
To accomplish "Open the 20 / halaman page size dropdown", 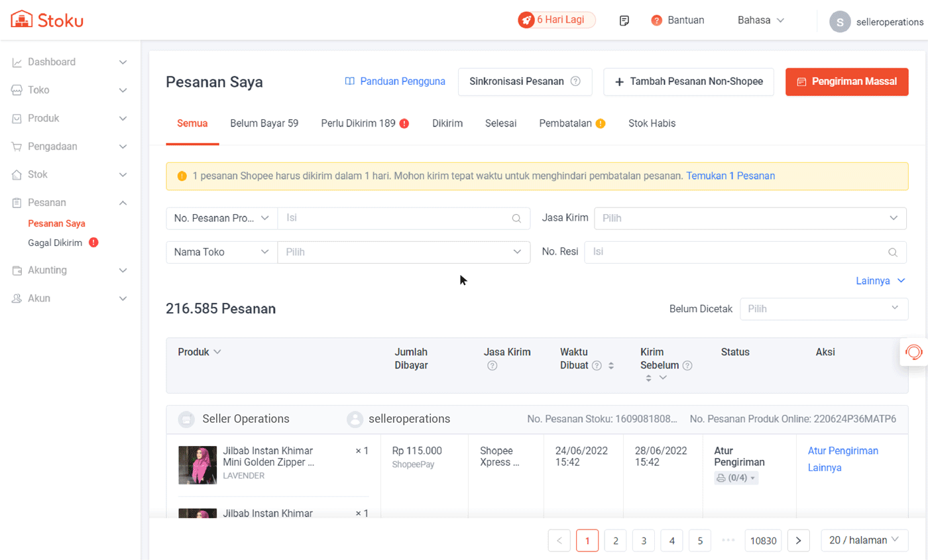I will 863,540.
